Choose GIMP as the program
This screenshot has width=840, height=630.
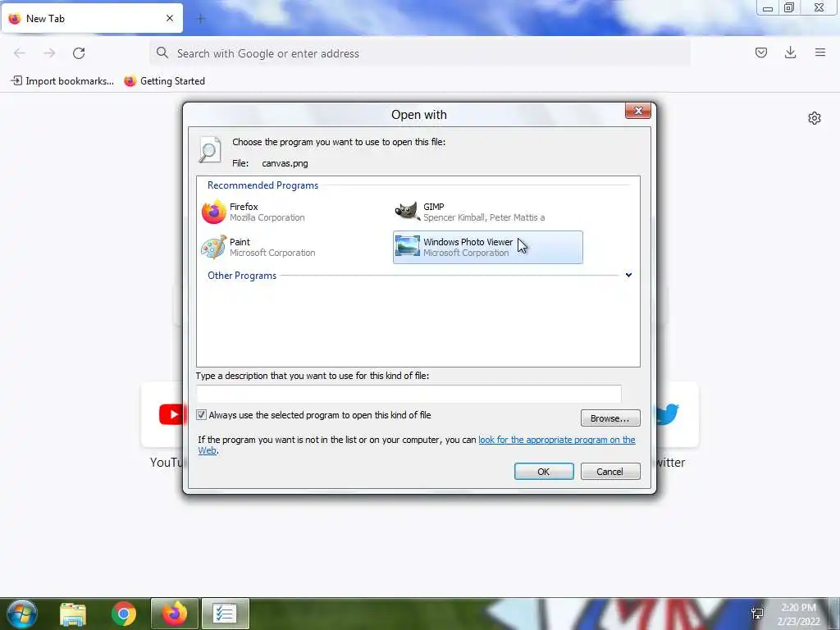click(x=469, y=212)
